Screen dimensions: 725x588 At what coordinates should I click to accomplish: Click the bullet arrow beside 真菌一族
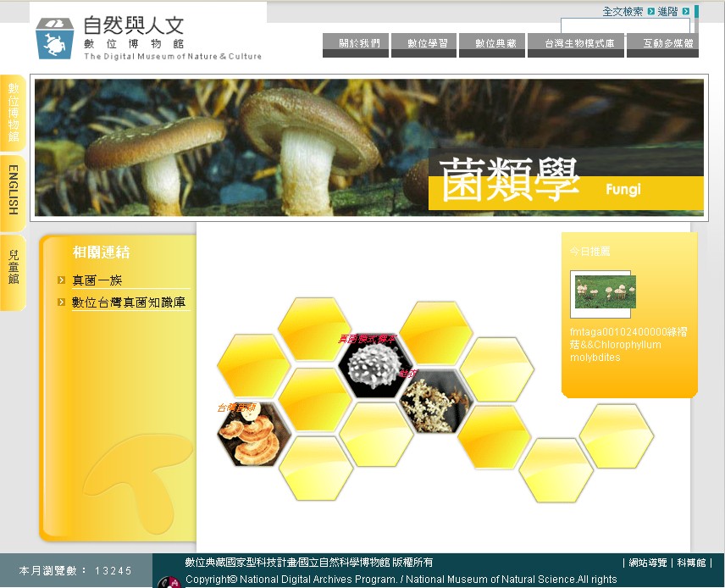[x=62, y=280]
